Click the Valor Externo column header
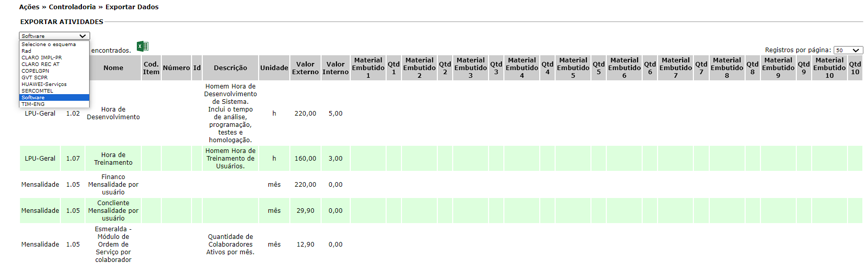Screen dimensions: 868x264 pyautogui.click(x=305, y=68)
